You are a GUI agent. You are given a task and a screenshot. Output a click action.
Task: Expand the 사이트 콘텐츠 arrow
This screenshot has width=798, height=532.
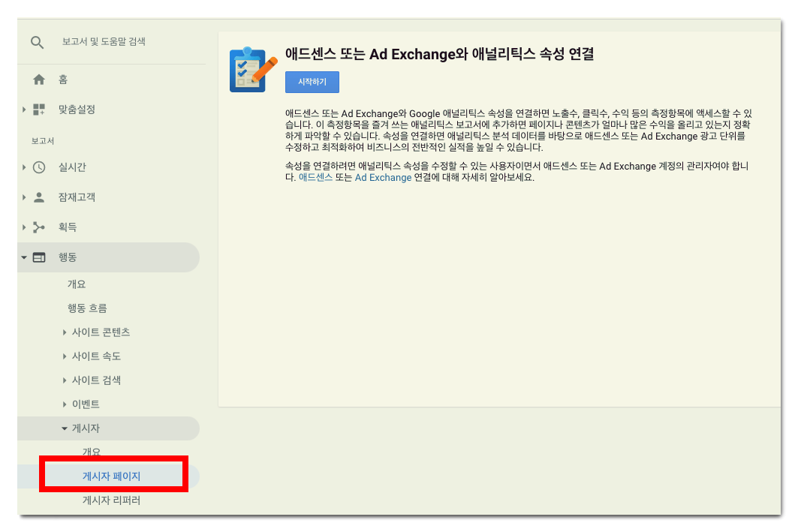pyautogui.click(x=65, y=332)
